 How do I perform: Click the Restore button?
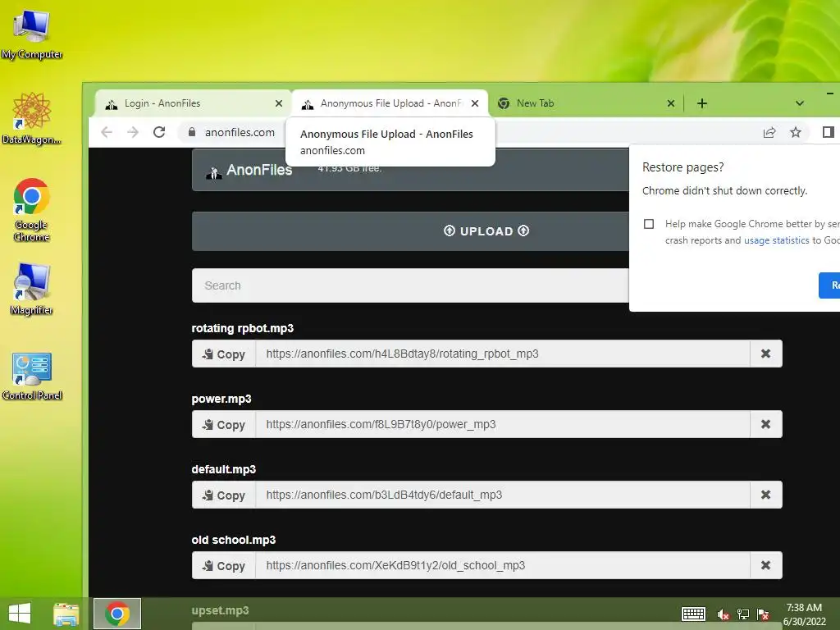[x=829, y=285]
